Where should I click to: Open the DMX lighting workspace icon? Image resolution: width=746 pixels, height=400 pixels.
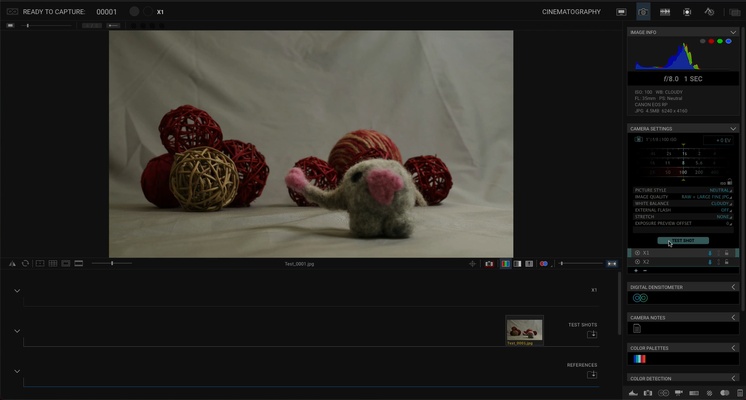click(x=687, y=12)
